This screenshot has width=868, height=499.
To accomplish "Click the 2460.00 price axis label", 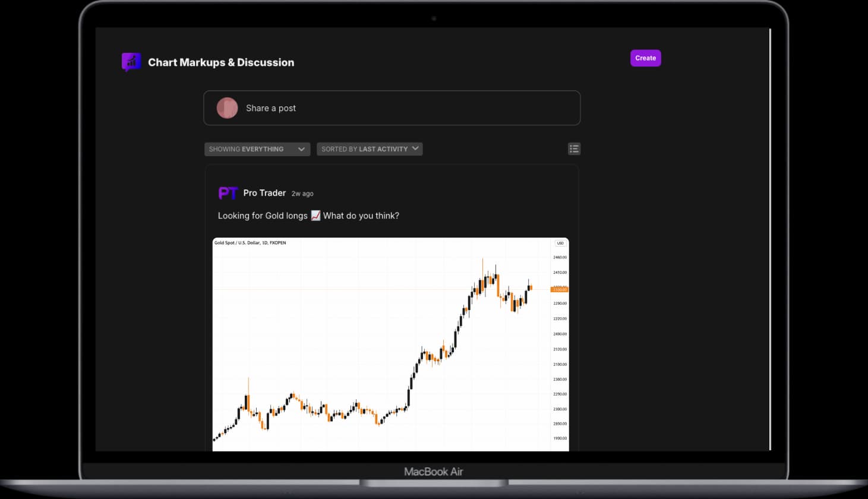I will [x=559, y=257].
